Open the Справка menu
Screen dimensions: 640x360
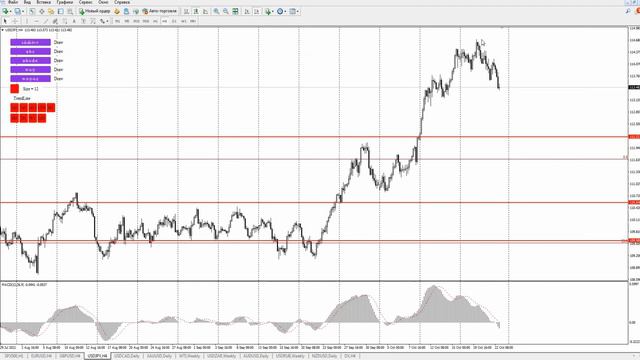coord(122,2)
